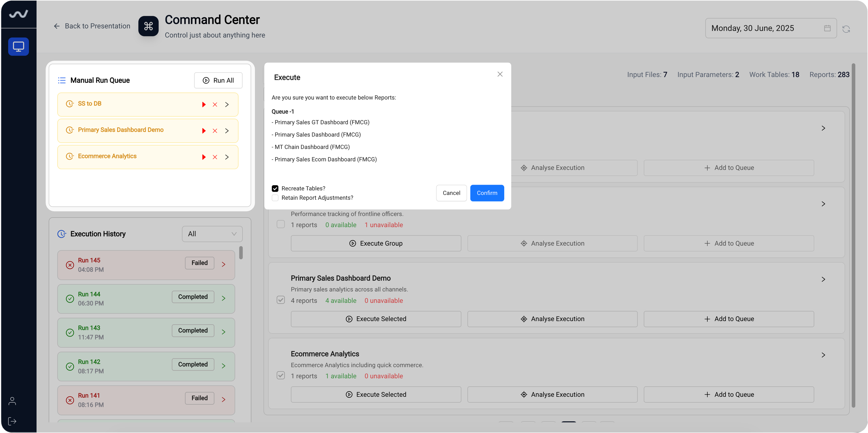Click the clock icon on Ecommerce Analytics queue item
Viewport: 868px width, 433px height.
tap(70, 156)
